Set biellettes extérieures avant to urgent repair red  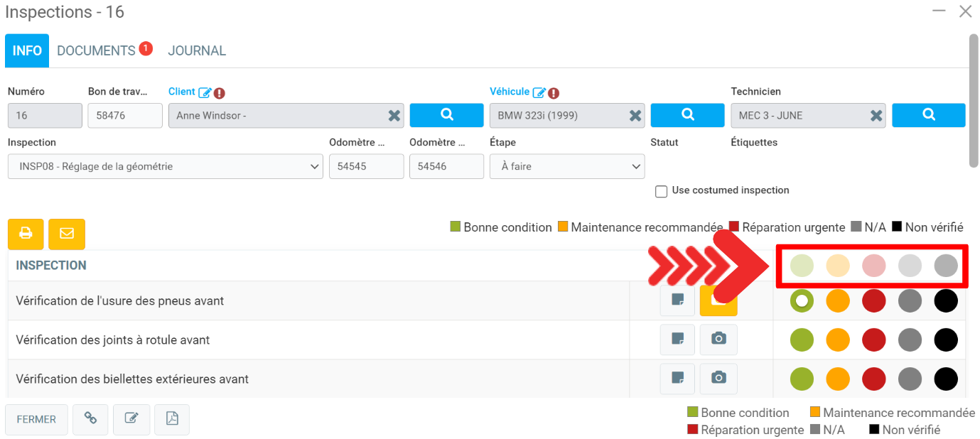tap(873, 379)
